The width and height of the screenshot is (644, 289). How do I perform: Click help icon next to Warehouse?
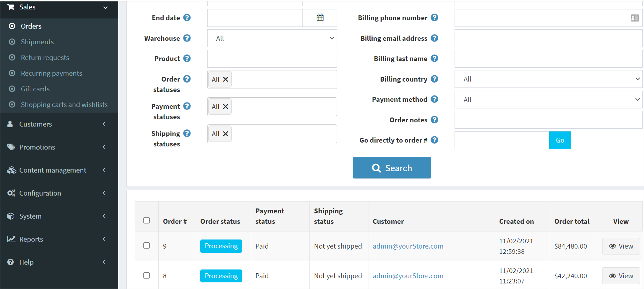coord(187,38)
